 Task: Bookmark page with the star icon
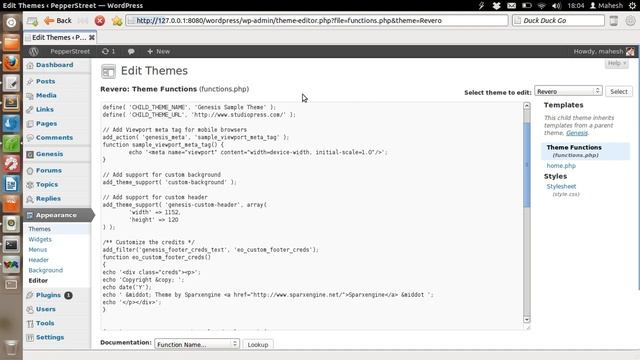(x=118, y=21)
